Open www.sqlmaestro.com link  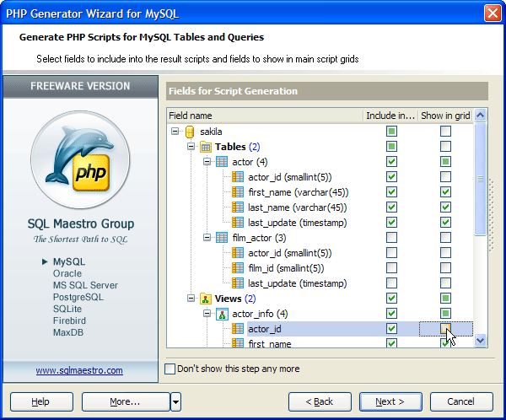(79, 370)
